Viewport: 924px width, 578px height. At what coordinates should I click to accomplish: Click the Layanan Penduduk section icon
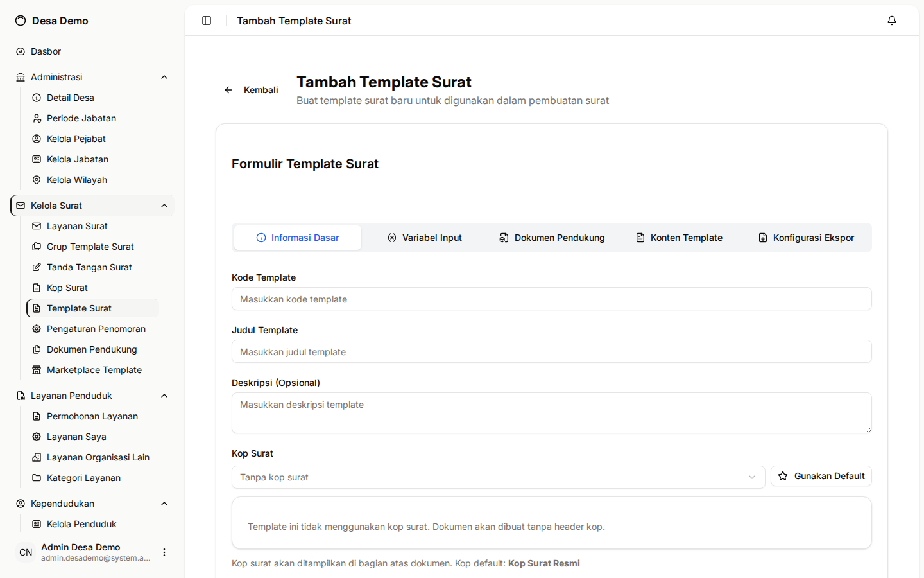pos(21,396)
